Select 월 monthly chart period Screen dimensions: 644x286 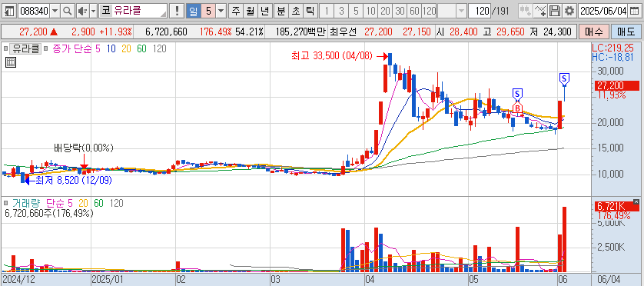(250, 11)
